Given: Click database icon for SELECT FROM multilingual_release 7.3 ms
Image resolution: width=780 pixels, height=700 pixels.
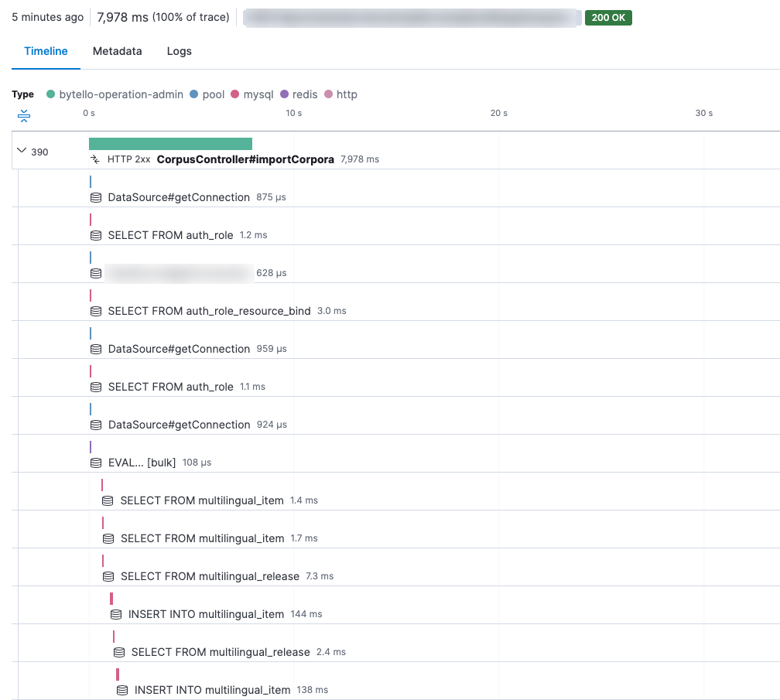Looking at the screenshot, I should [108, 576].
